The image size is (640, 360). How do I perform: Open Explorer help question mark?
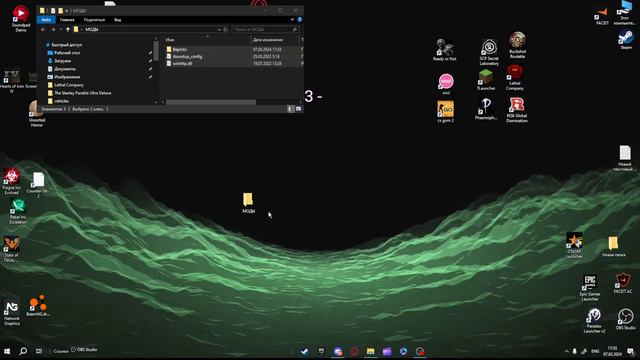[x=300, y=20]
